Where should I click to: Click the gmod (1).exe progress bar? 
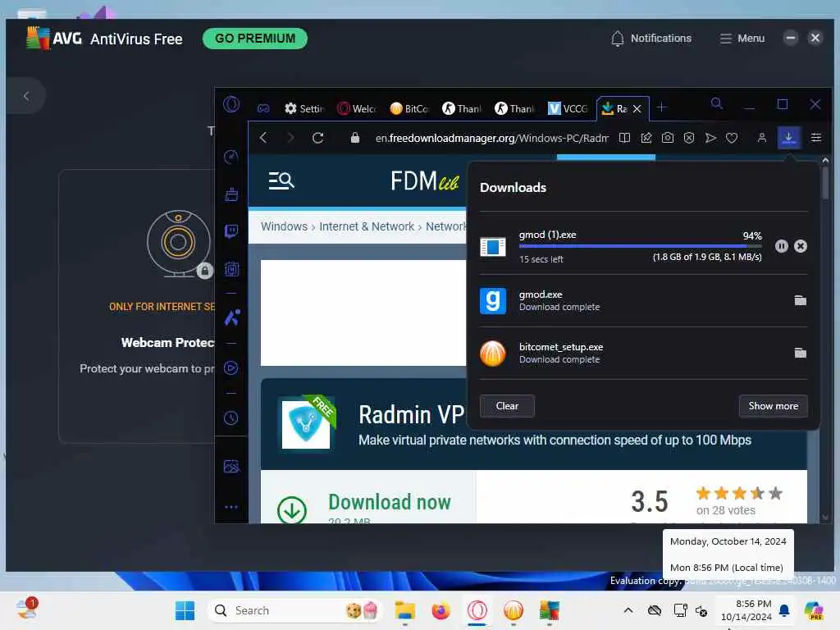click(x=640, y=246)
